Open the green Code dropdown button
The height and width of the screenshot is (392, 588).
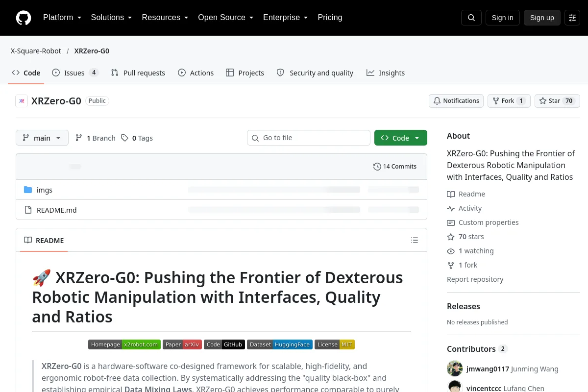click(401, 138)
